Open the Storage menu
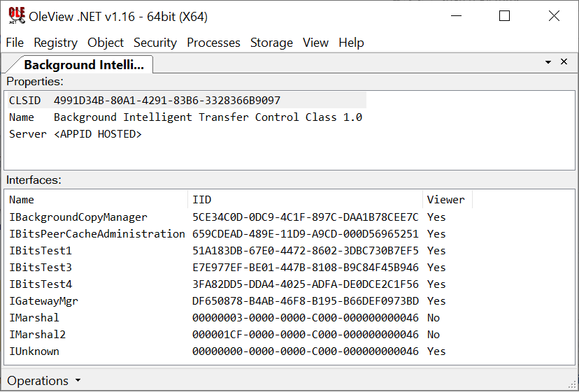The height and width of the screenshot is (392, 579). (271, 43)
